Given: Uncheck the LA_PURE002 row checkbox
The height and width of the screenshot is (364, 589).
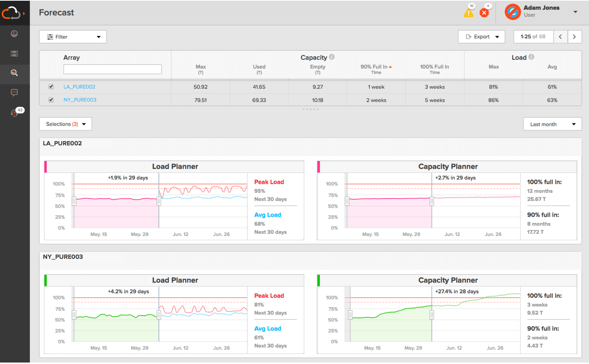Looking at the screenshot, I should tap(51, 87).
